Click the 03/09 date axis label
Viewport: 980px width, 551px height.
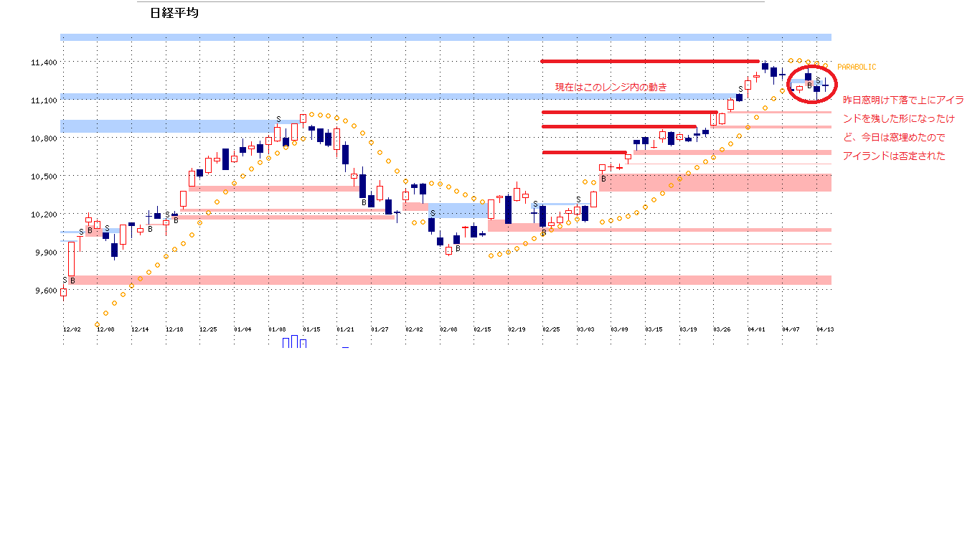click(619, 329)
